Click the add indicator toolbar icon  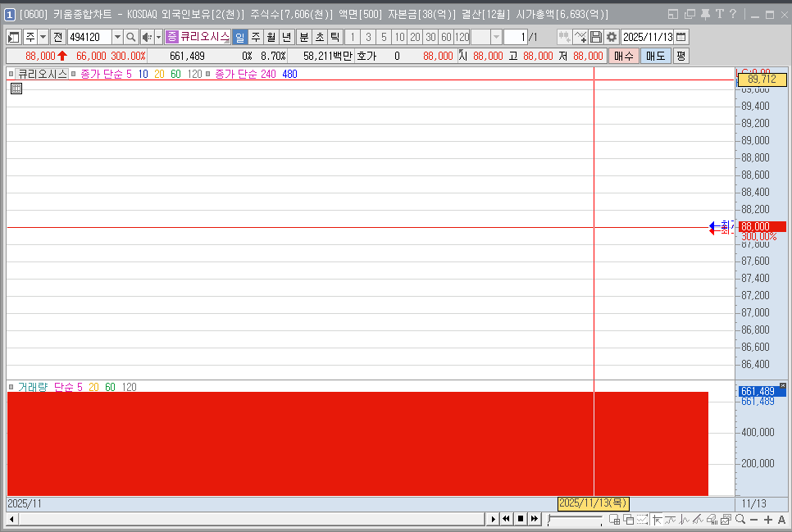pyautogui.click(x=564, y=37)
